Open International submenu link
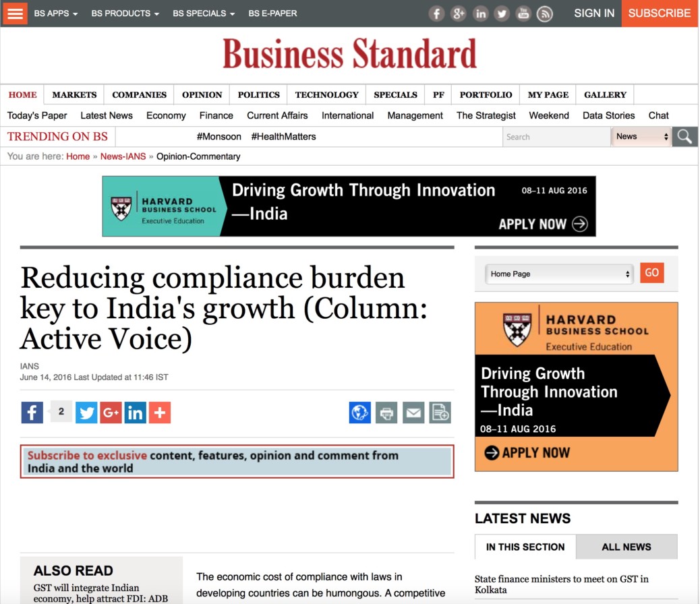 (348, 116)
